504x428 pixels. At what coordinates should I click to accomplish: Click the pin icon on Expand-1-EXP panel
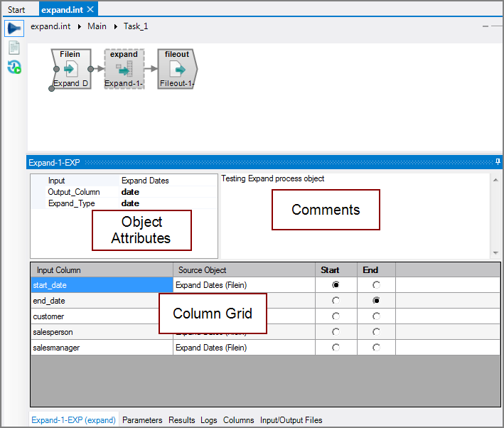498,162
